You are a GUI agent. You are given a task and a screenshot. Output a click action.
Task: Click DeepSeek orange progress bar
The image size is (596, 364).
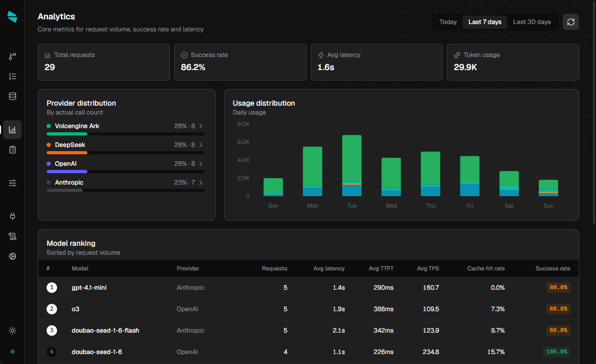pos(67,153)
